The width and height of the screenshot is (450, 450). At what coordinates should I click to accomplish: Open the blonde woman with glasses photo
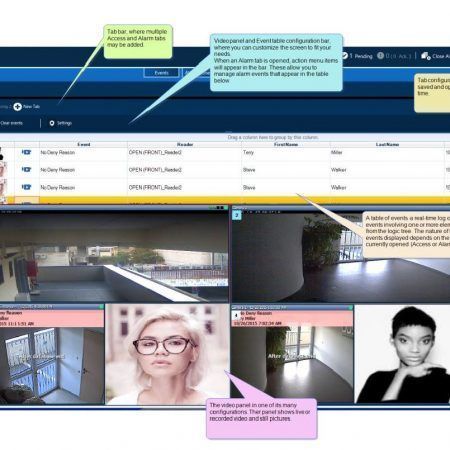tap(168, 354)
